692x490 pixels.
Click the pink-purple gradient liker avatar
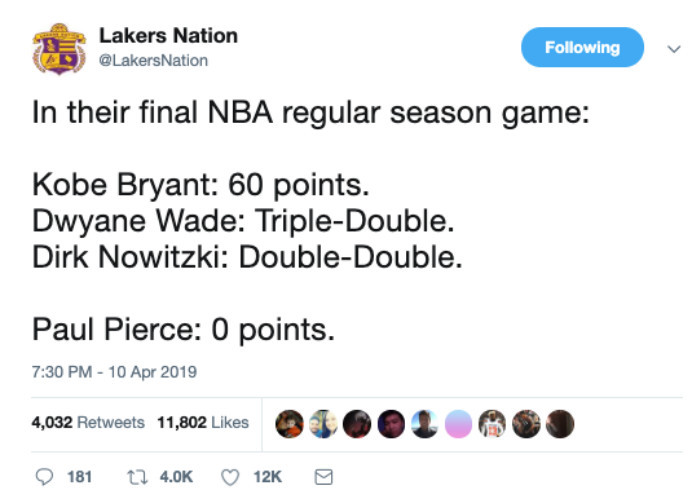pos(458,423)
